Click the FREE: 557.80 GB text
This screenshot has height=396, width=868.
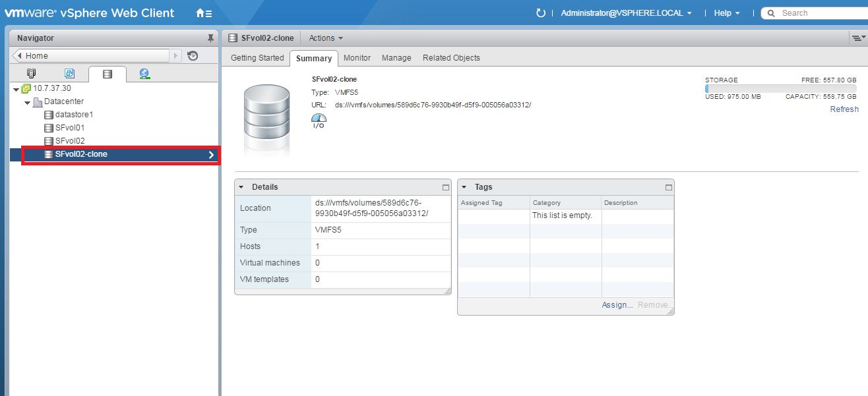click(830, 80)
